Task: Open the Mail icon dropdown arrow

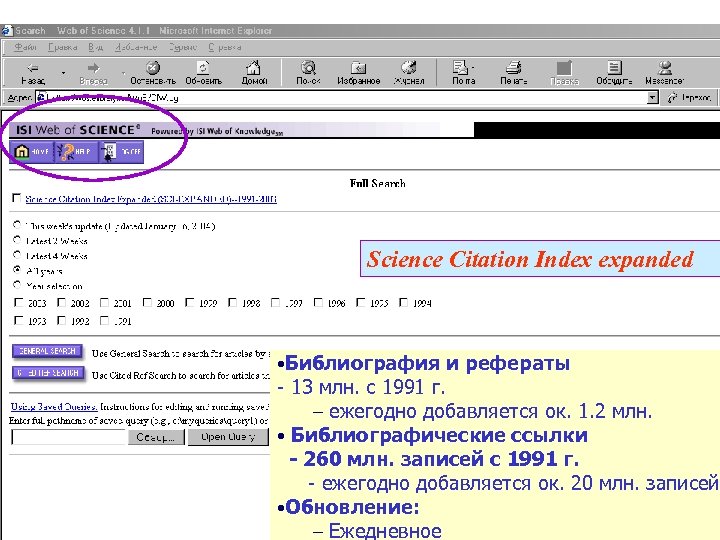Action: pos(473,68)
